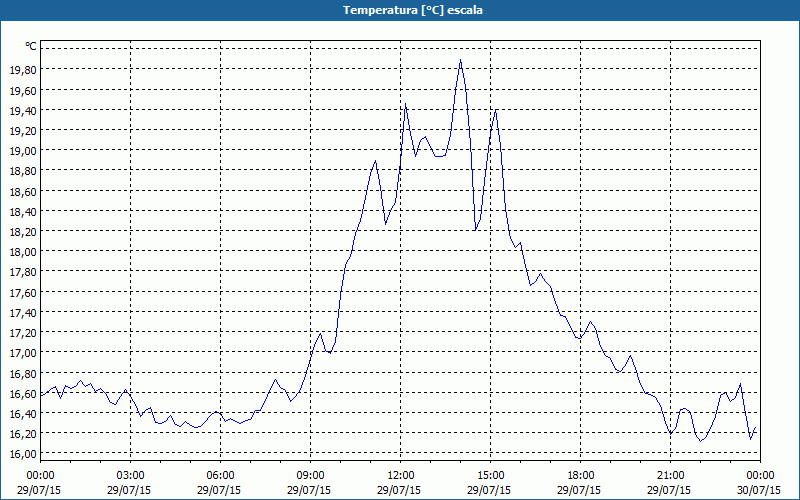800x500 pixels.
Task: Click the 17,00 y-axis label
Action: pos(23,353)
